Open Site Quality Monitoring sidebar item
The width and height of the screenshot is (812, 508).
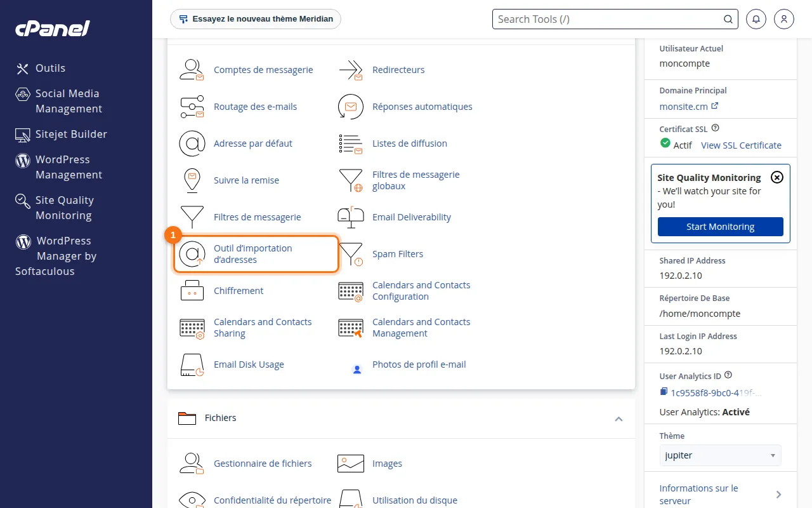[55, 208]
